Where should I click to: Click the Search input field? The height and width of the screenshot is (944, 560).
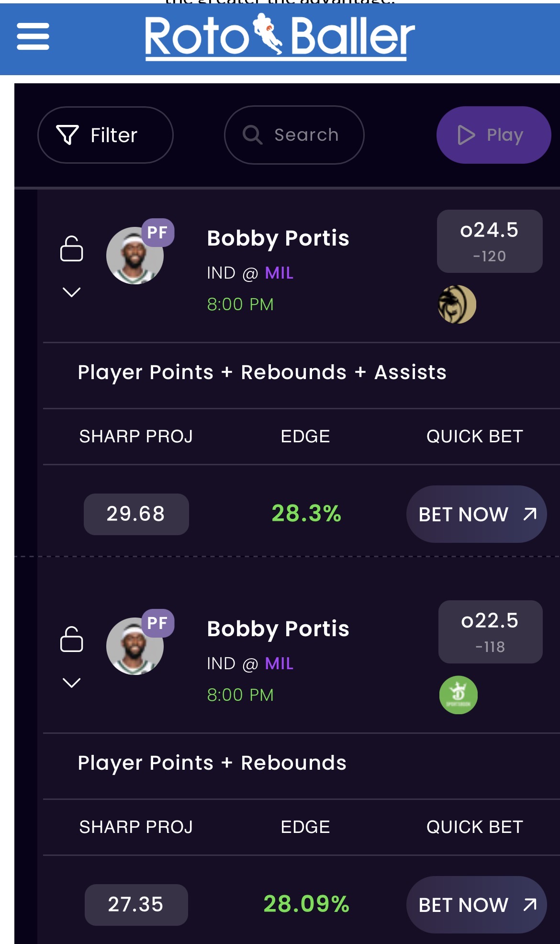coord(306,135)
